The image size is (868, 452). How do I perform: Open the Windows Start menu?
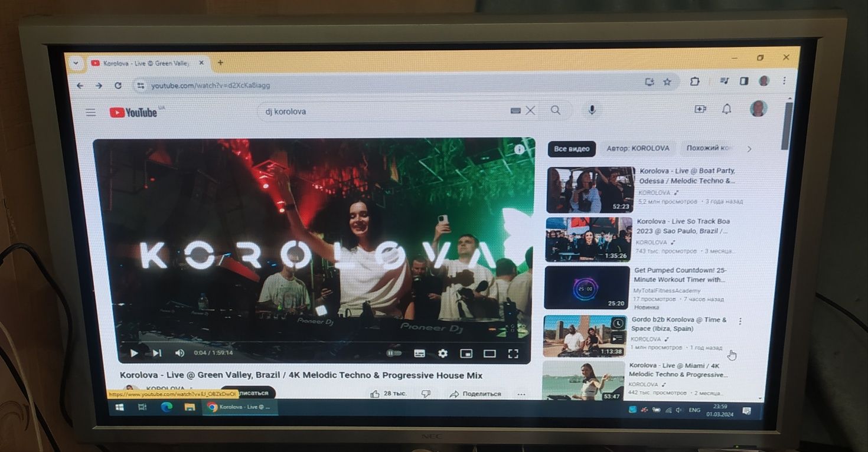pyautogui.click(x=119, y=407)
